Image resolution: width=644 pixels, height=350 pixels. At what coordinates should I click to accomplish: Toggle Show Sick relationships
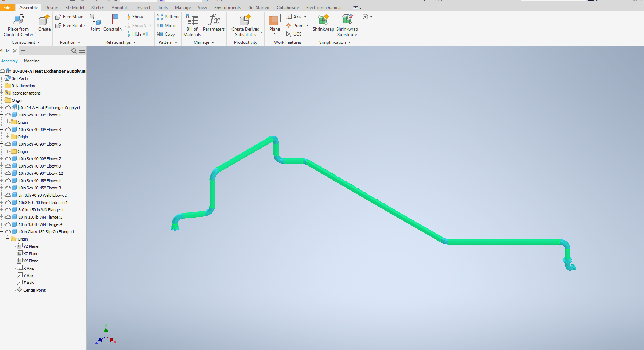click(138, 25)
